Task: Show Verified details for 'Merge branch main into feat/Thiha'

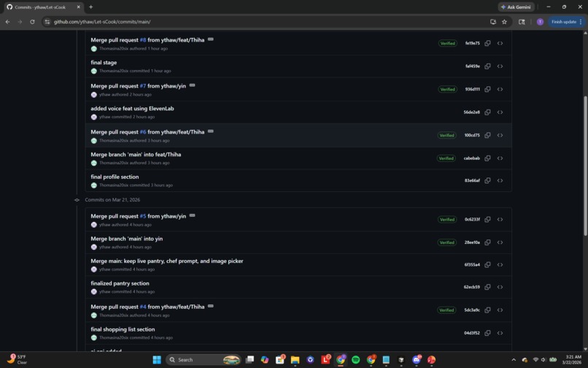Action: [446, 158]
